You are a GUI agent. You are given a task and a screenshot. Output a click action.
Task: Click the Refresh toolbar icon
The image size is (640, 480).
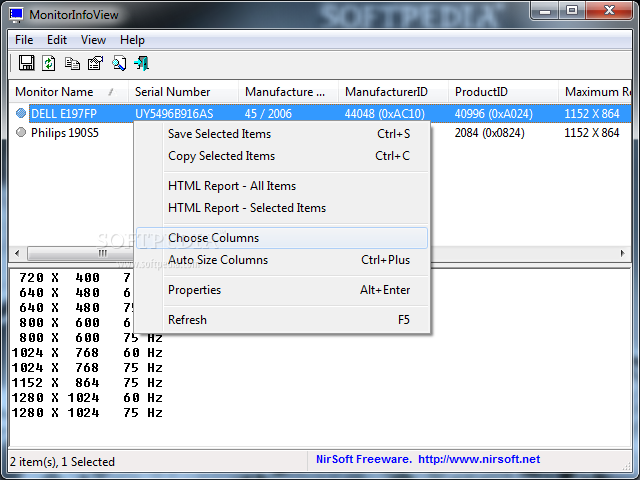pos(49,63)
